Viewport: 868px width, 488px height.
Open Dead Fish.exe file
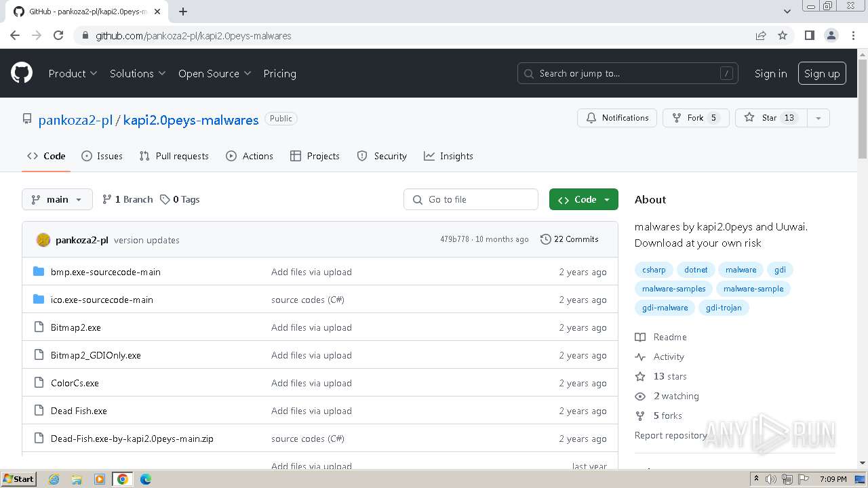click(79, 411)
